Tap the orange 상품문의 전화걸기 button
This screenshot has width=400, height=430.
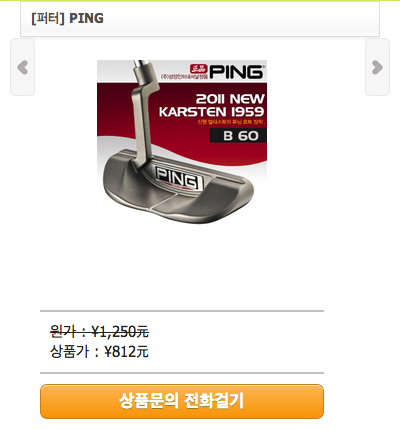pos(182,401)
